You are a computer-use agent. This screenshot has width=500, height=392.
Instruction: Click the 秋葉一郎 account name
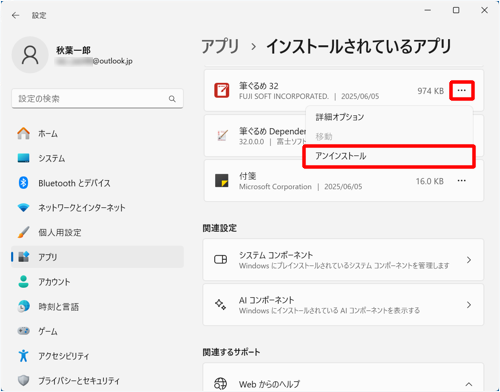[73, 50]
